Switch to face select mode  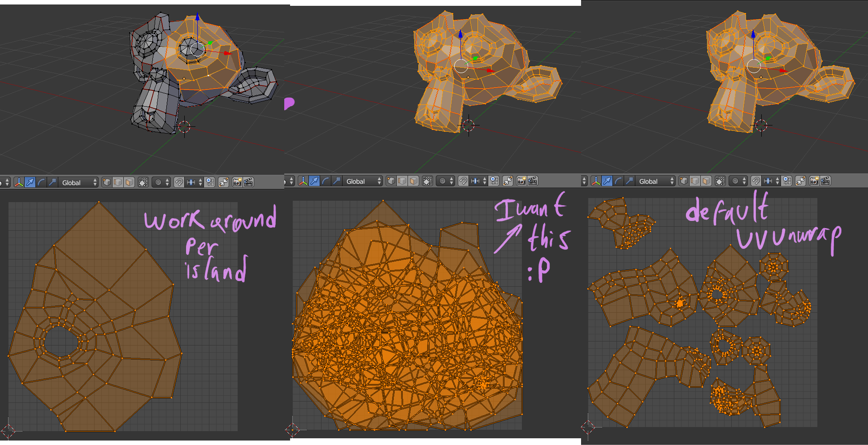pyautogui.click(x=130, y=182)
